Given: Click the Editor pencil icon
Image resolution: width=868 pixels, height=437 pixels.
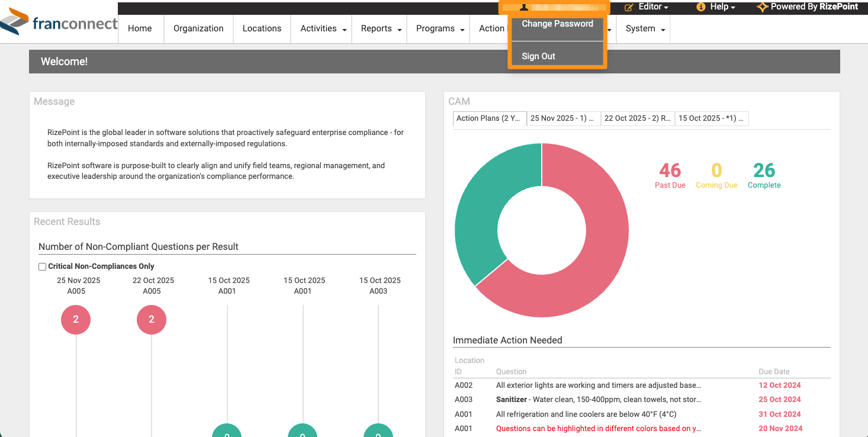Looking at the screenshot, I should coord(629,7).
